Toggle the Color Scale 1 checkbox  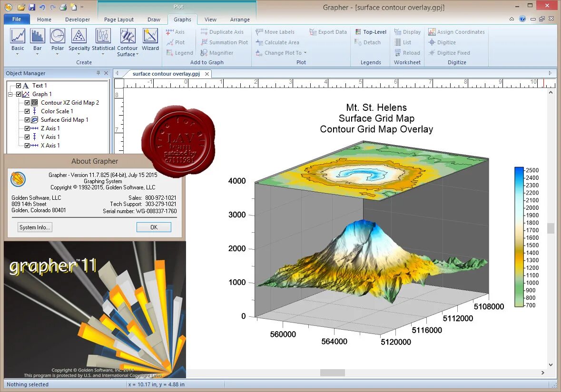27,111
